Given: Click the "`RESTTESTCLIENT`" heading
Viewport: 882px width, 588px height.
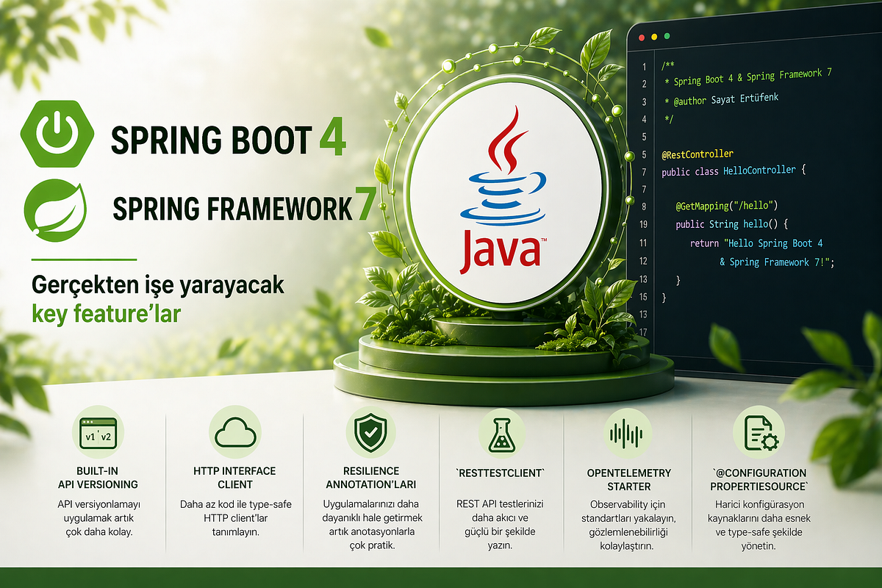Looking at the screenshot, I should pos(501,472).
